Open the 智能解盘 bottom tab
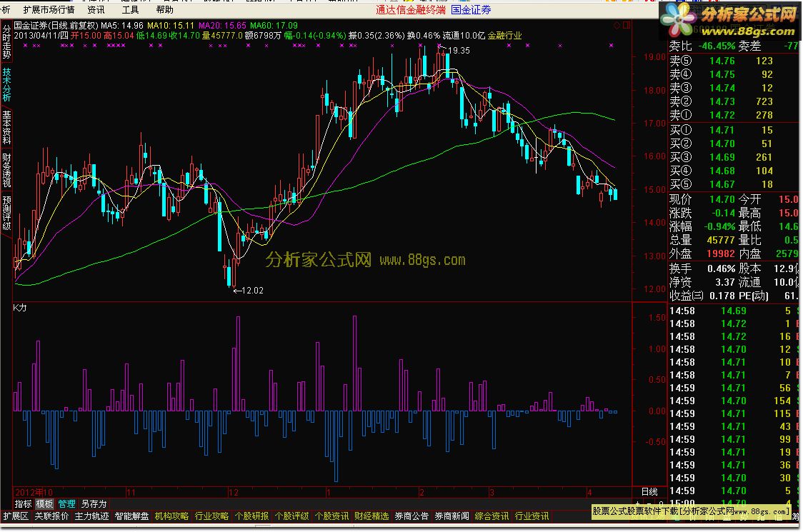This screenshot has width=803, height=532. (x=131, y=516)
